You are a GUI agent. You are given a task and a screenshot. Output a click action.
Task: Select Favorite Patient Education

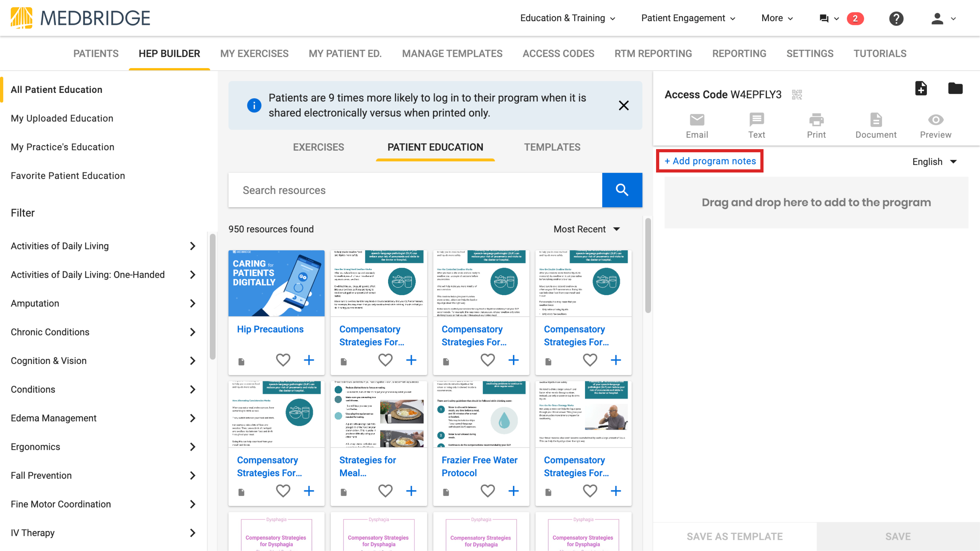point(68,176)
